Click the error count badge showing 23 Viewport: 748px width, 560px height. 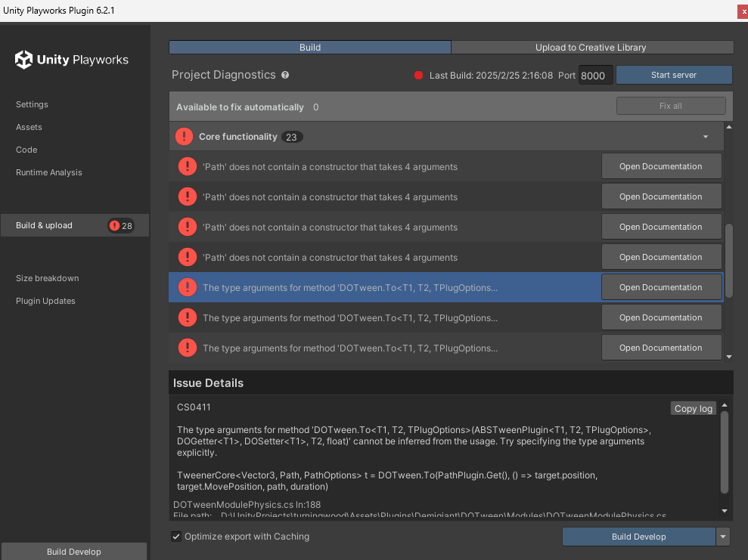pos(291,137)
